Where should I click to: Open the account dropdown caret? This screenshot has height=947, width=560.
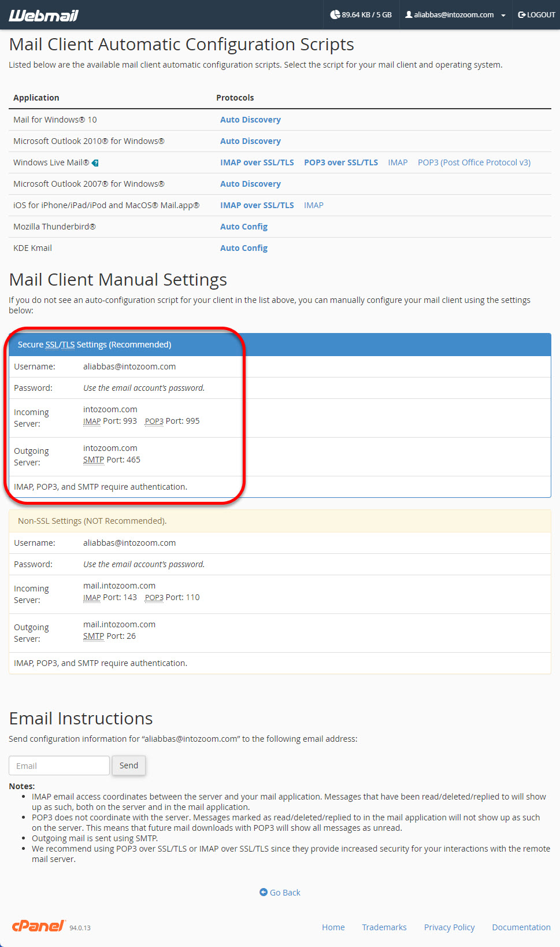point(503,16)
